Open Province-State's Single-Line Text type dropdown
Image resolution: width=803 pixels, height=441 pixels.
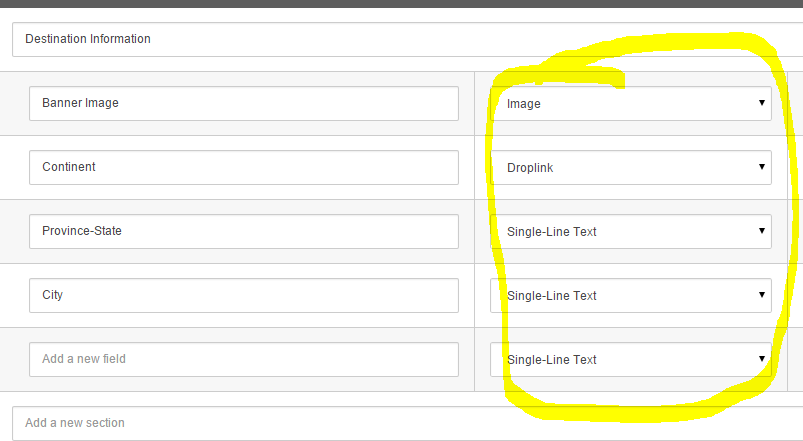[630, 231]
